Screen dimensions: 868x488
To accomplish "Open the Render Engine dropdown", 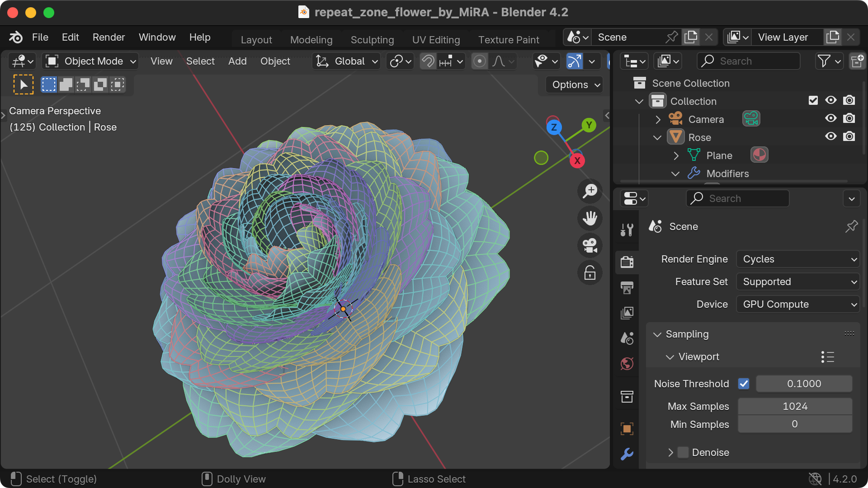I will (x=797, y=259).
